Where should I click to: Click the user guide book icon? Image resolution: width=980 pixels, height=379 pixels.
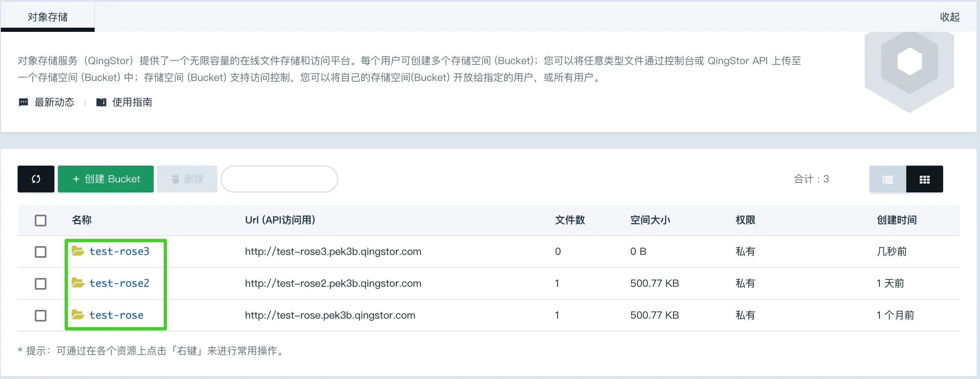tap(101, 102)
